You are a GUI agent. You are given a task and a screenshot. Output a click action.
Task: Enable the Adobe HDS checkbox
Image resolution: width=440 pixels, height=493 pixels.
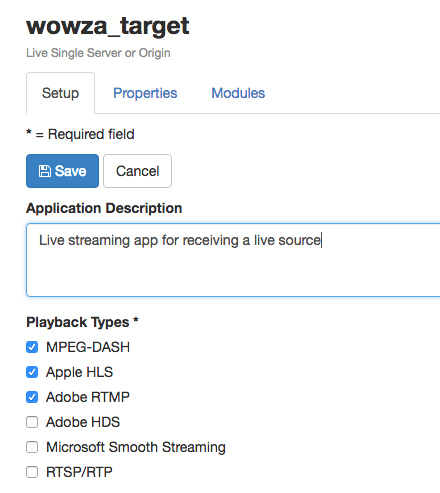pos(32,422)
